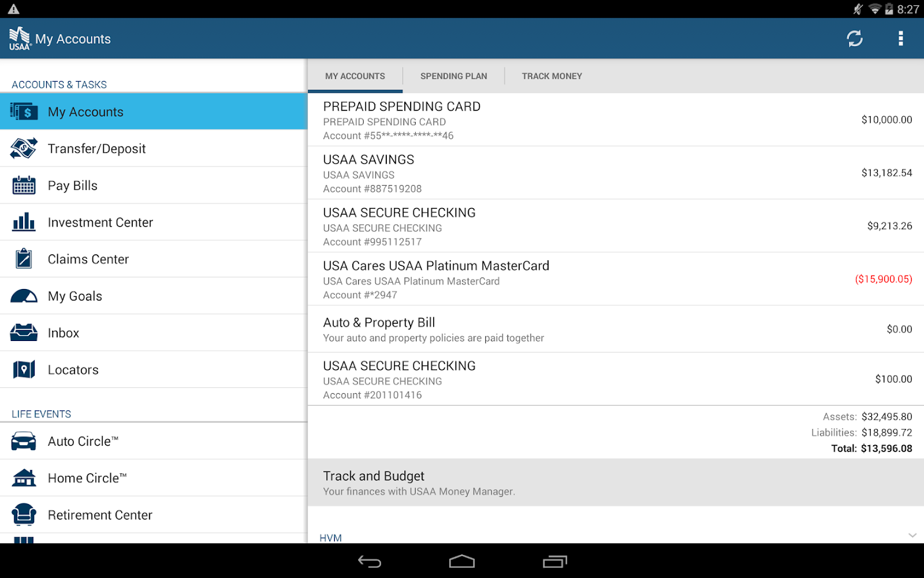Tap the Inbox tray icon

[24, 333]
